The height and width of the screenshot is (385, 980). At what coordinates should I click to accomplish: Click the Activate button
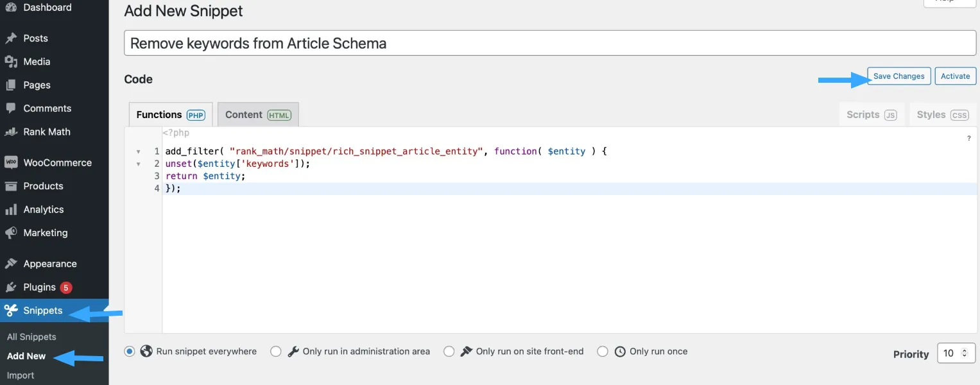click(x=955, y=76)
